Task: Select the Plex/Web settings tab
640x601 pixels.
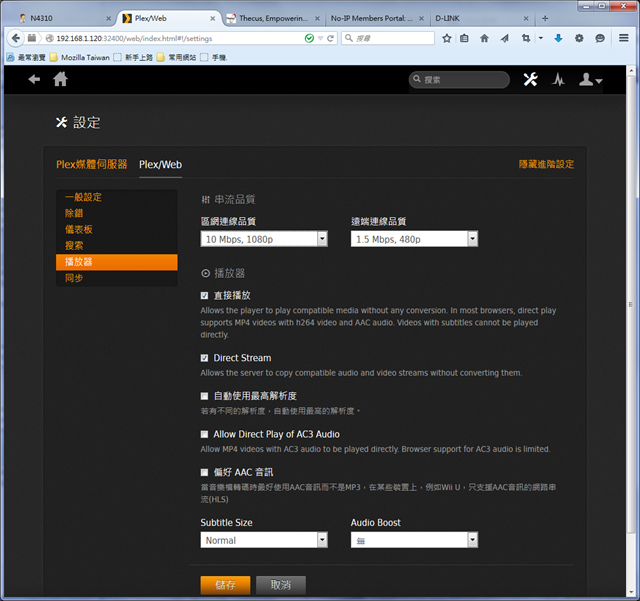Action: (x=160, y=165)
